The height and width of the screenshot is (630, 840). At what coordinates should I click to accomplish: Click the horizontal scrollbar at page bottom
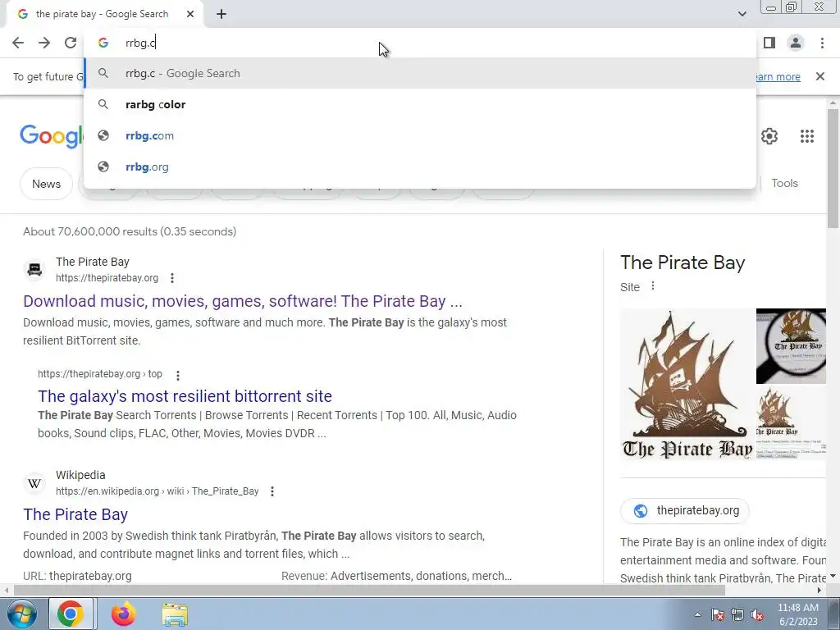pyautogui.click(x=369, y=591)
